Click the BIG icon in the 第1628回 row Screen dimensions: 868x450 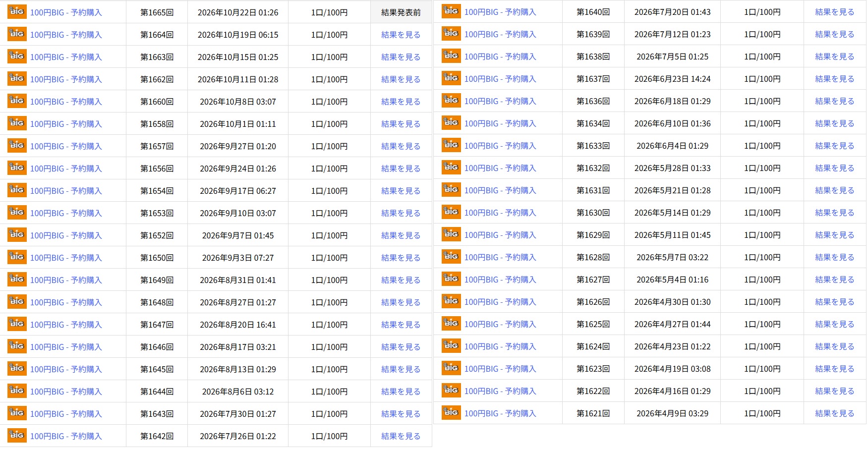pos(451,257)
